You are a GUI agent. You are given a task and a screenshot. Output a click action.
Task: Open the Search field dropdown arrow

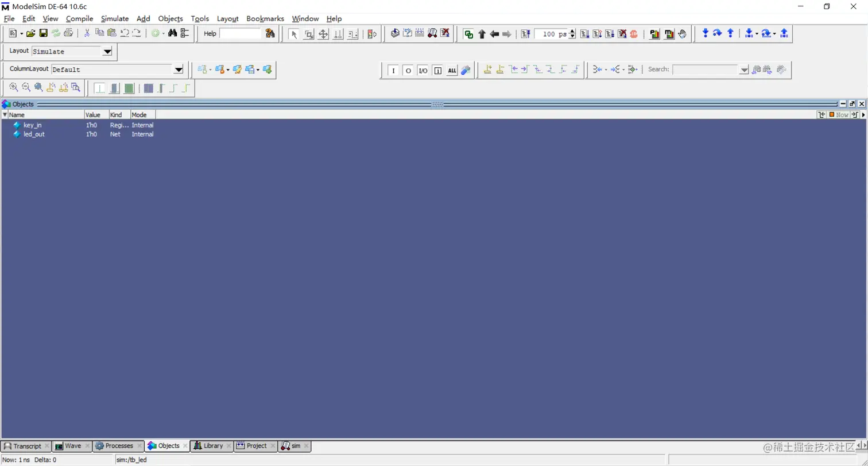pos(745,70)
